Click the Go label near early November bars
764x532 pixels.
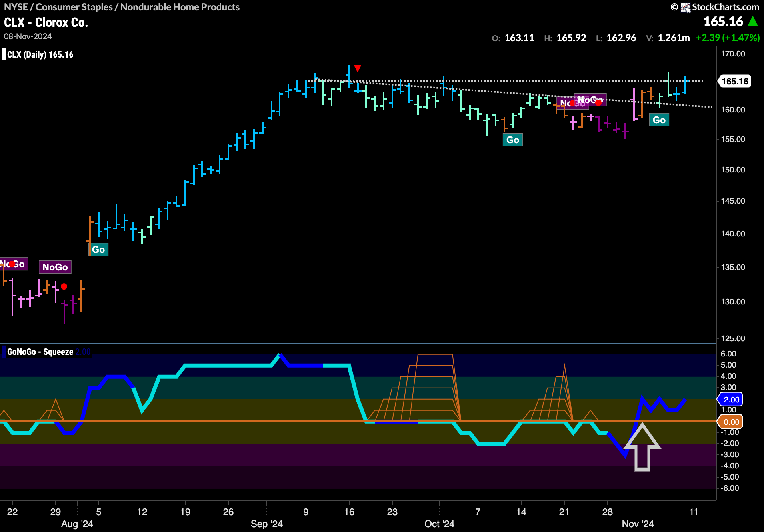pos(659,120)
